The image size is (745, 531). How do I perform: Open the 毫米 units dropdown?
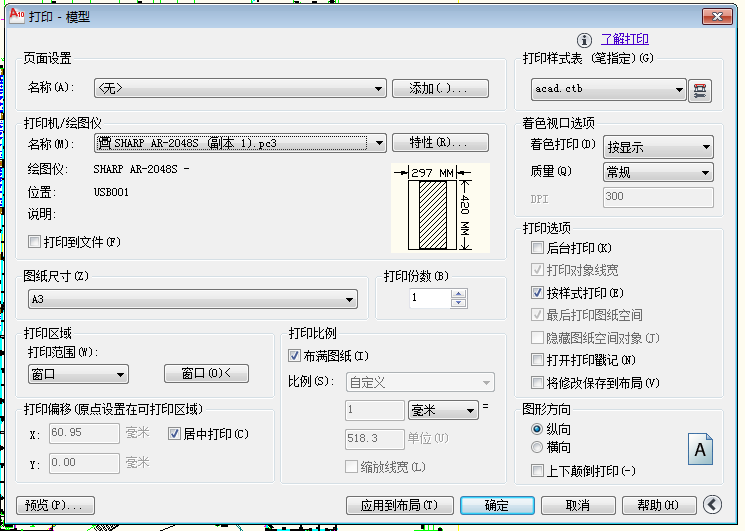(x=443, y=410)
